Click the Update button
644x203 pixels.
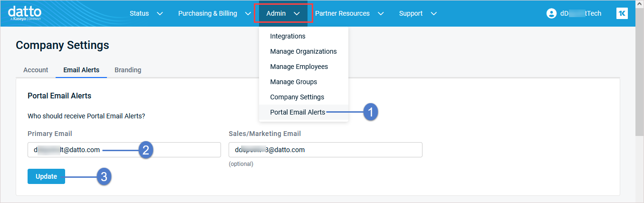(x=46, y=176)
